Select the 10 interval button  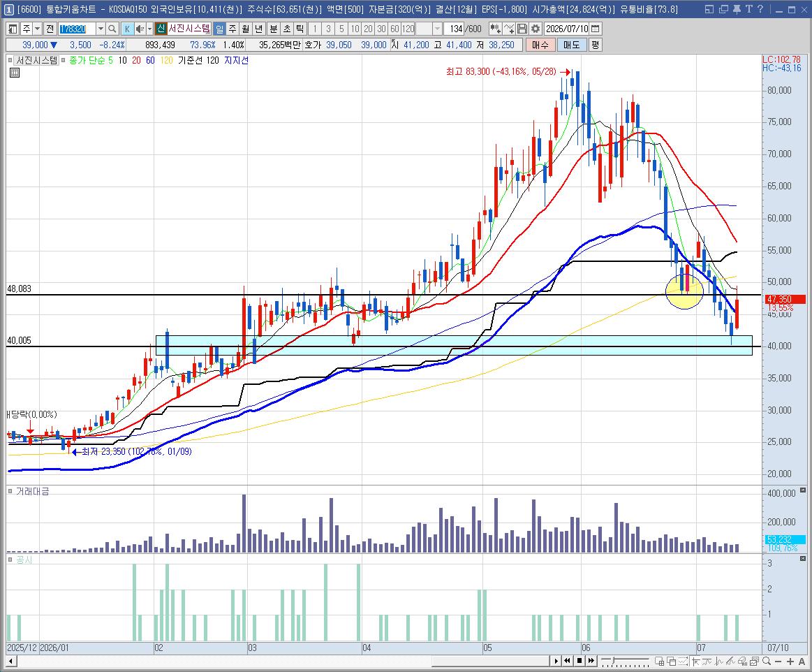(x=355, y=29)
